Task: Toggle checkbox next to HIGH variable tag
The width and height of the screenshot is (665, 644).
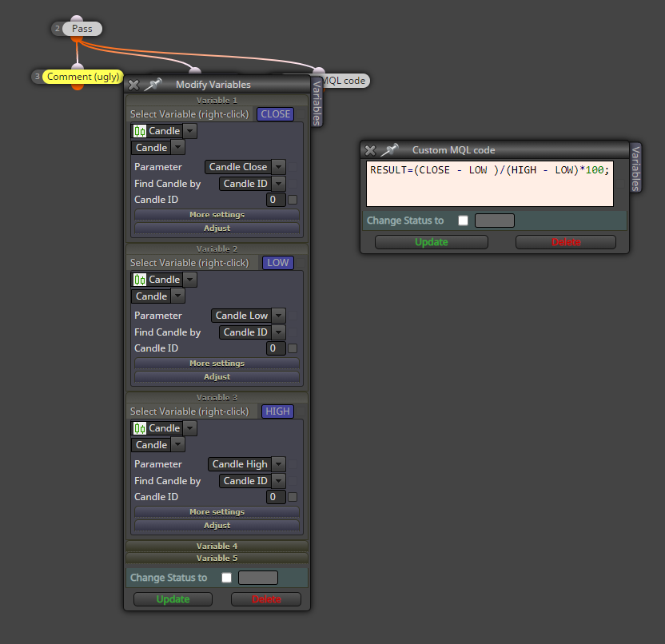Action: (x=301, y=411)
